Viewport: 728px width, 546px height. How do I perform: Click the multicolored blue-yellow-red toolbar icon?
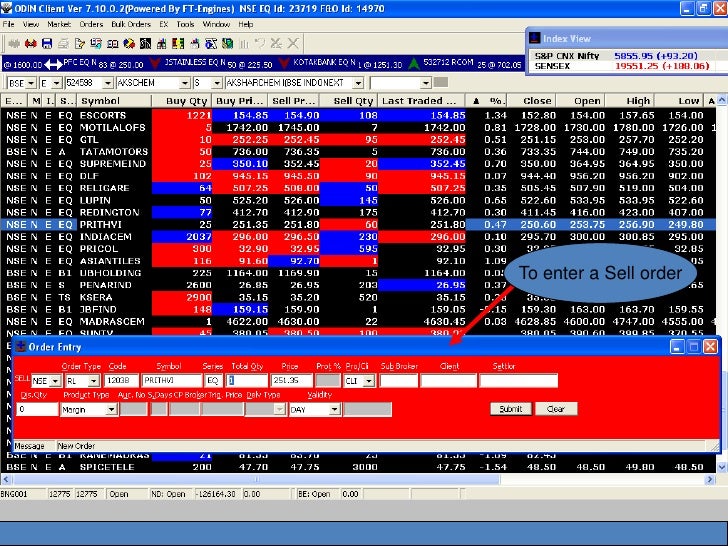(x=129, y=44)
